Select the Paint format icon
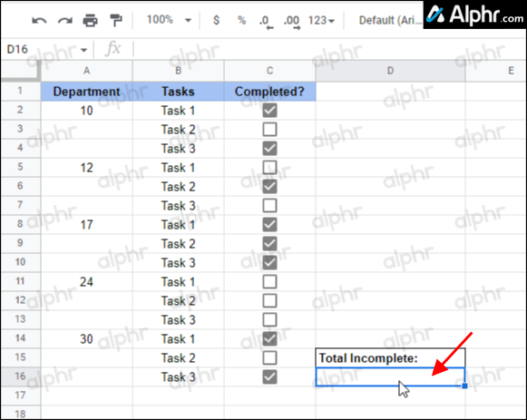 (x=116, y=21)
